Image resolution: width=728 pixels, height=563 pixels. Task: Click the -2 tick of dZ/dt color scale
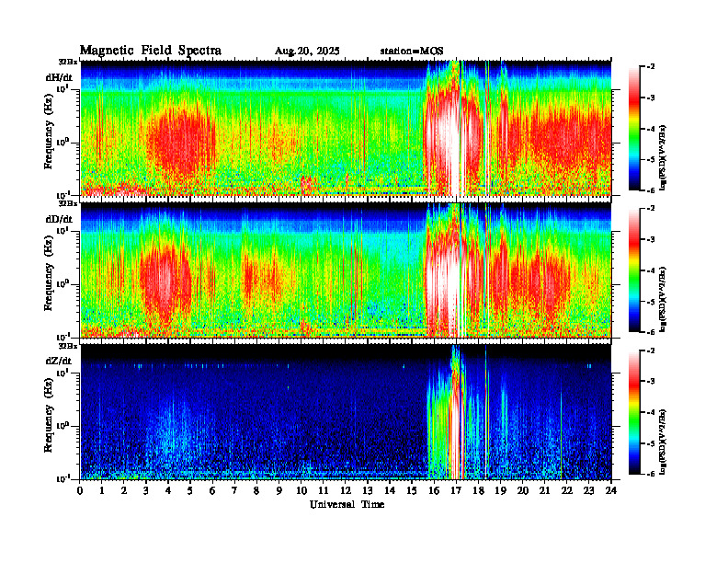click(x=652, y=350)
